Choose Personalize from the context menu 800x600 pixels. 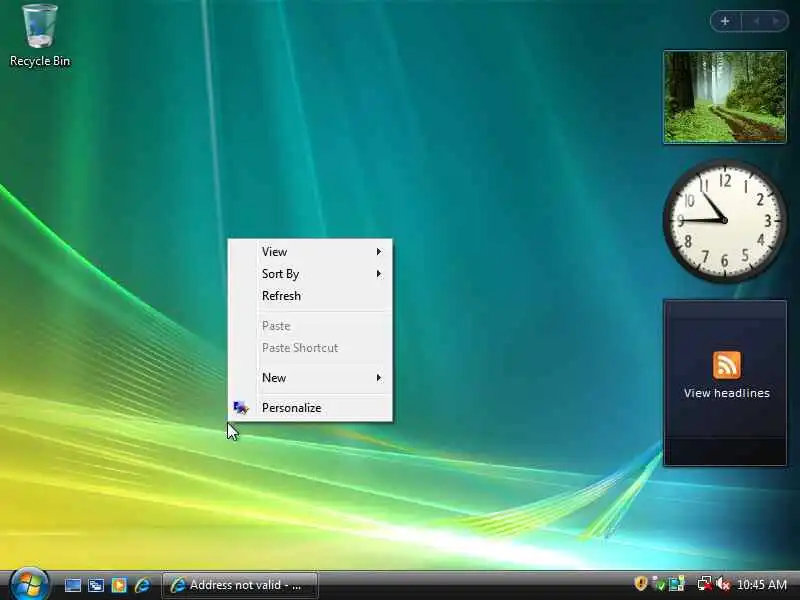coord(310,408)
